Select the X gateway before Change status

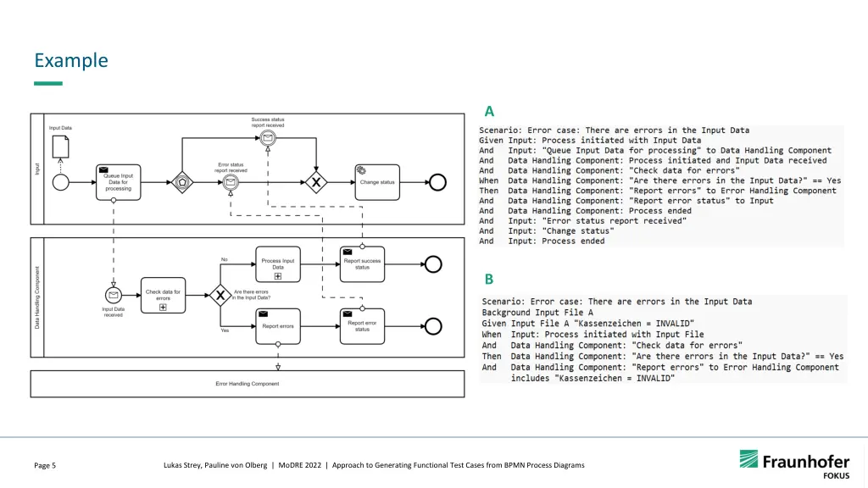(316, 182)
